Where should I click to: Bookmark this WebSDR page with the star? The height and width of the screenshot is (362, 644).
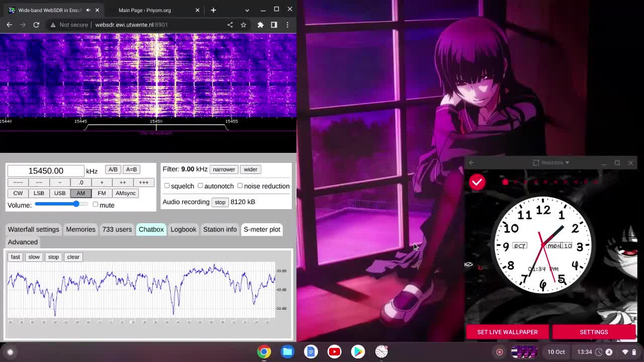tap(244, 25)
